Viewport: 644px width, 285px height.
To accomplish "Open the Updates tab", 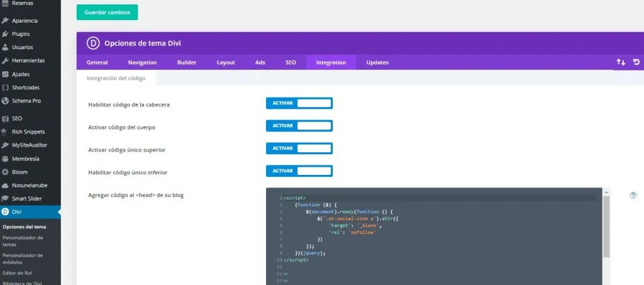I will pos(377,62).
